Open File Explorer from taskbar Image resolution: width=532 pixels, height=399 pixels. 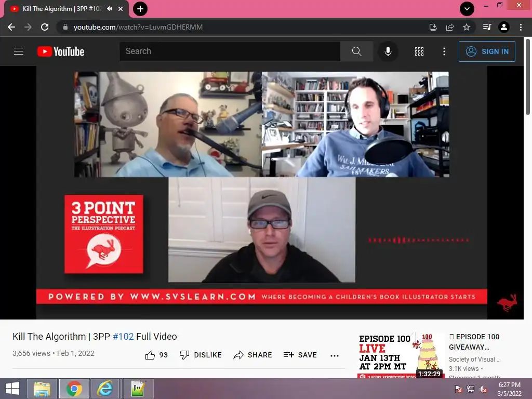tap(42, 389)
